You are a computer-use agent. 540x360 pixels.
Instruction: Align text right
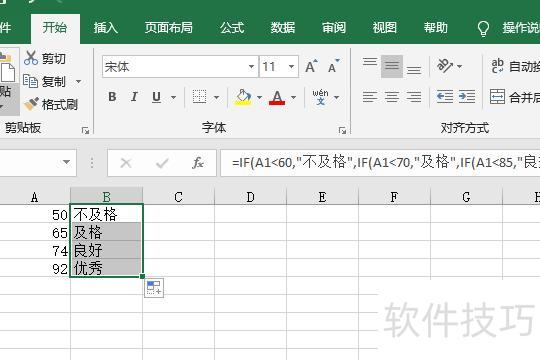pos(414,97)
